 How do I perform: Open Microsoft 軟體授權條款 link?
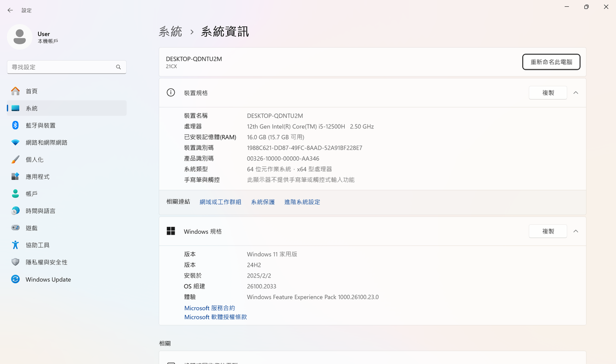(x=216, y=317)
